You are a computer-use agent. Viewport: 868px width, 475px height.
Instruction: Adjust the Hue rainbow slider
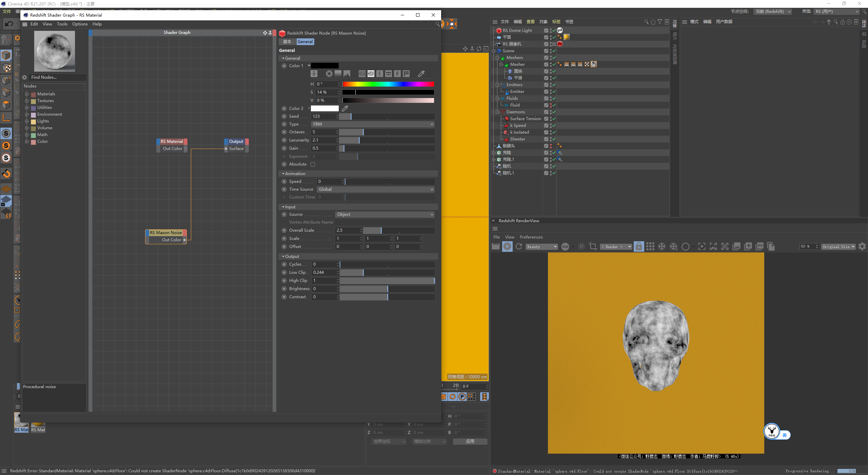click(x=388, y=84)
